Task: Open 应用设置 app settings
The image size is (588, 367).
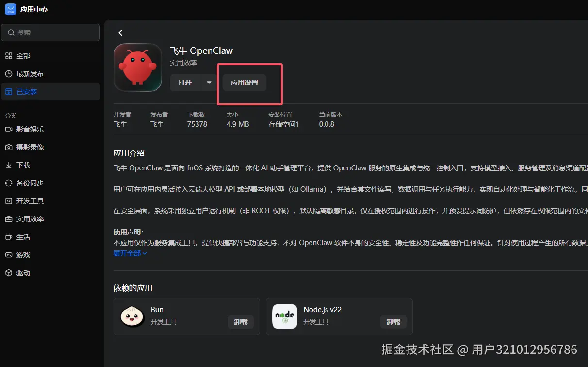Action: 245,83
